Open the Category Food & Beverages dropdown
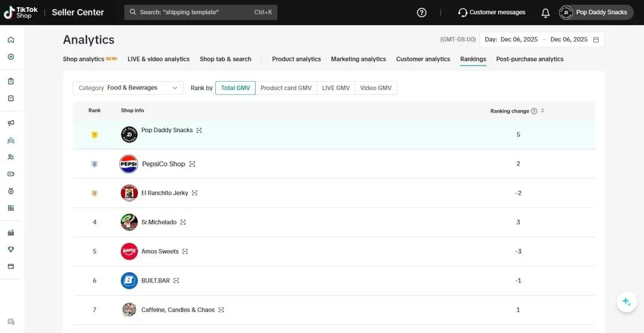Screen dimensions: 644x333 point(129,88)
